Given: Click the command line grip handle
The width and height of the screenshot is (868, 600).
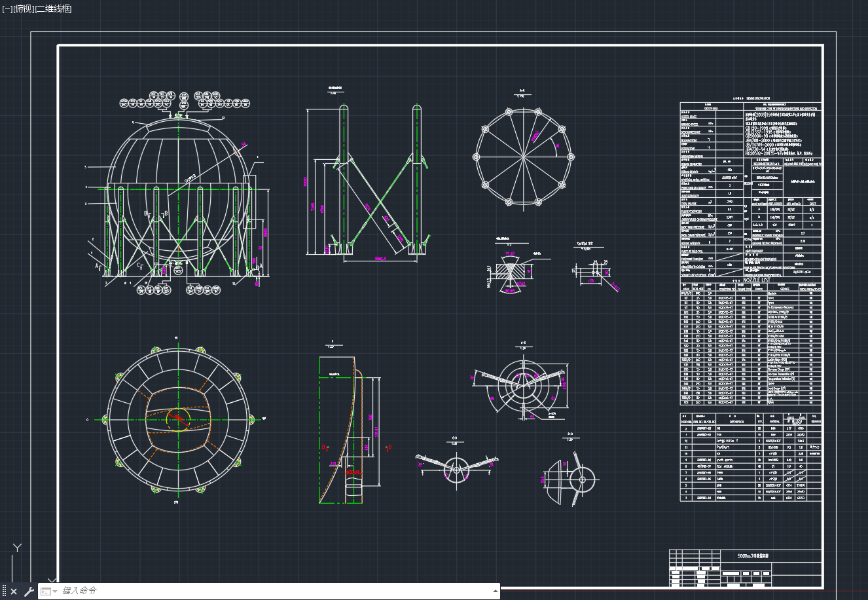Looking at the screenshot, I should click(x=4, y=591).
